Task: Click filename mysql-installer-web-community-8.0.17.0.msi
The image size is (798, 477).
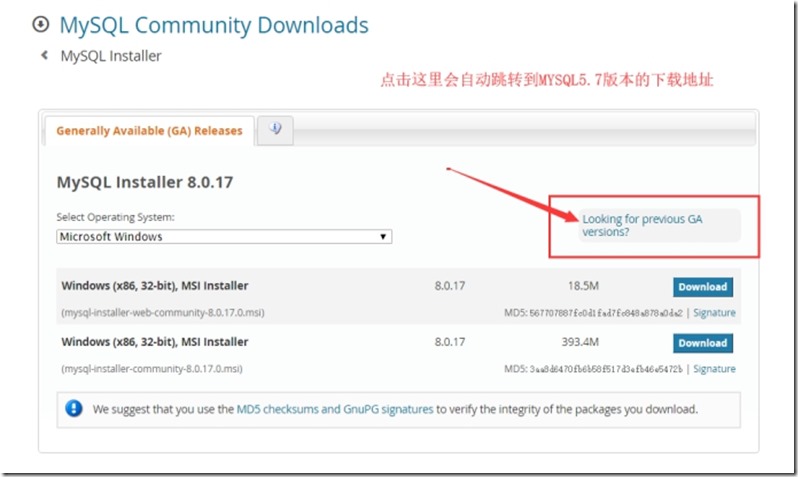Action: [x=163, y=313]
